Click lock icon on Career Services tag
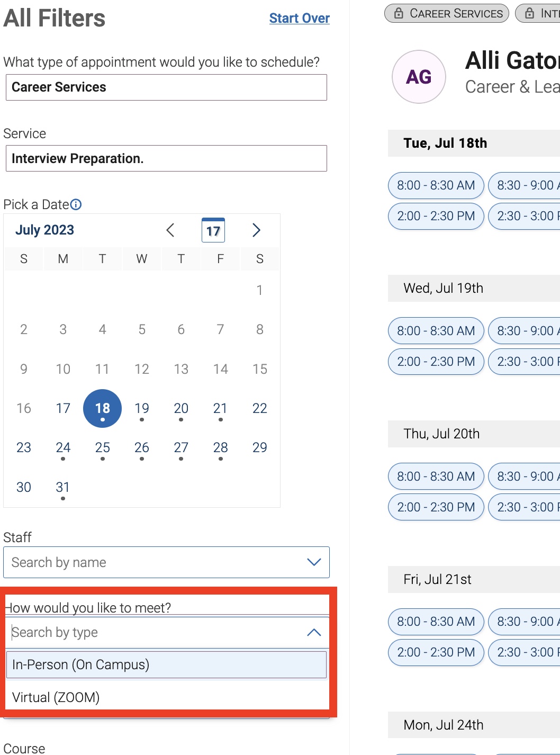This screenshot has width=560, height=755. tap(399, 13)
